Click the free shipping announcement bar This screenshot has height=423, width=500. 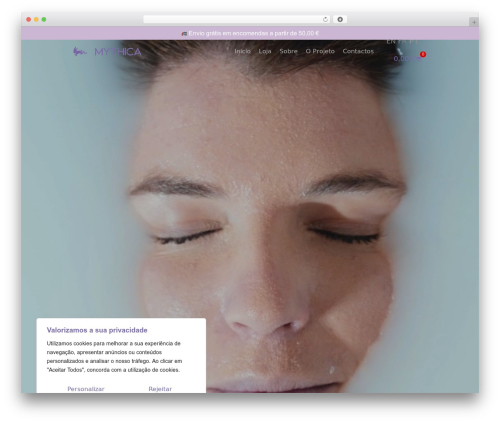[250, 33]
